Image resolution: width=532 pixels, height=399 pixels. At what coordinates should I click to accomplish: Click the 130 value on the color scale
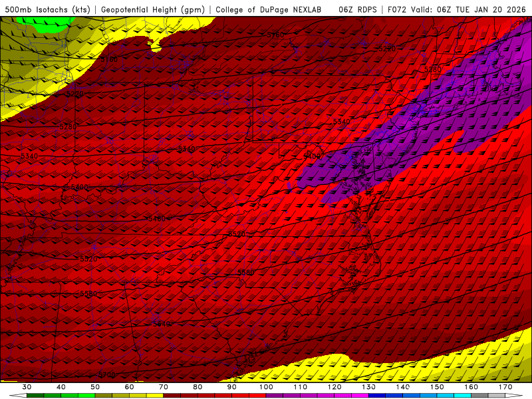(369, 387)
